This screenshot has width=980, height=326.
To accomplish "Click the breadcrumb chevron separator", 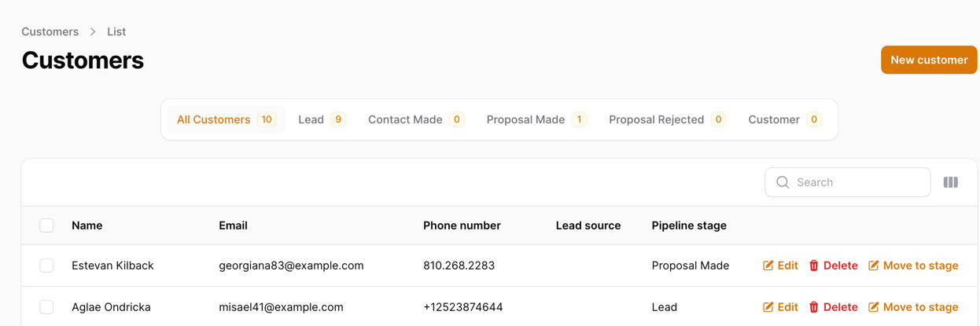I will (93, 32).
